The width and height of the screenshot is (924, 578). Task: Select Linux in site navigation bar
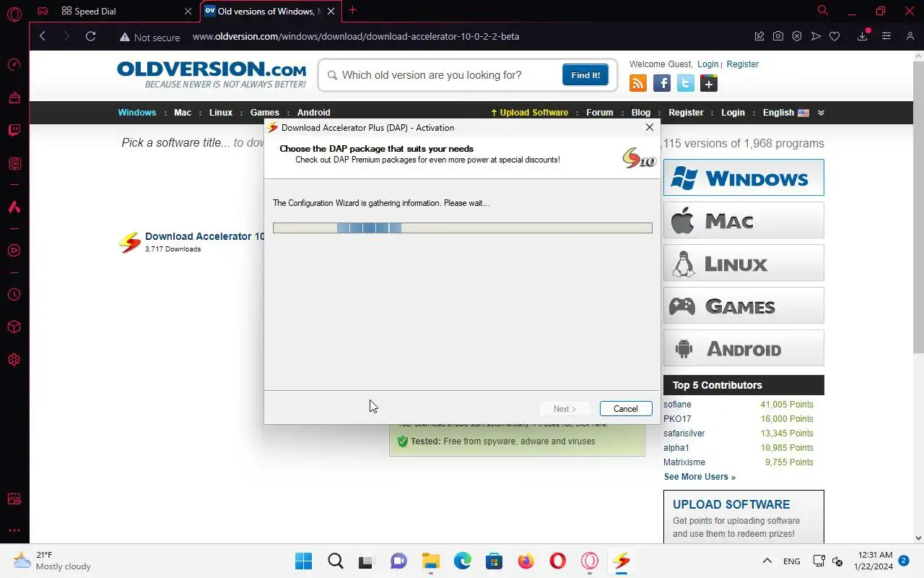221,113
